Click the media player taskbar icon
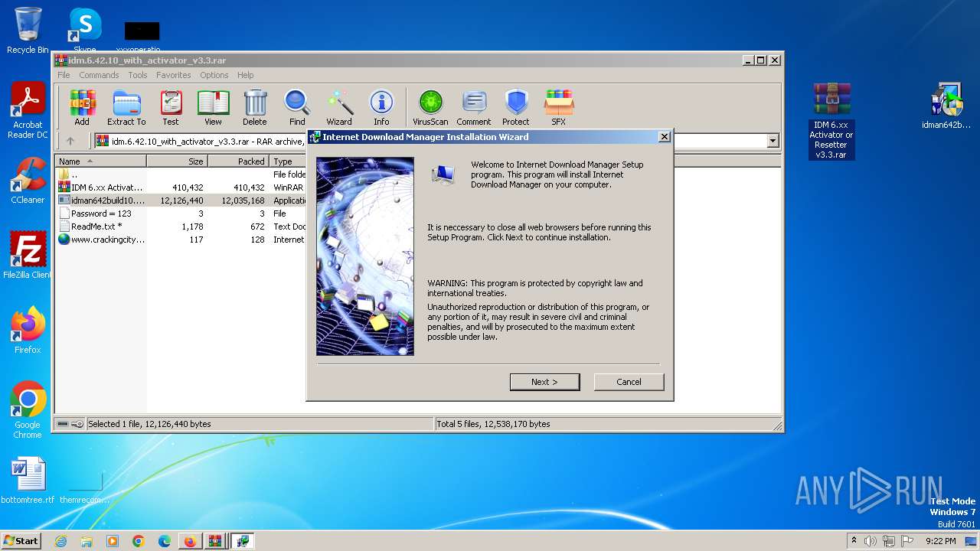This screenshot has width=980, height=551. pyautogui.click(x=113, y=541)
